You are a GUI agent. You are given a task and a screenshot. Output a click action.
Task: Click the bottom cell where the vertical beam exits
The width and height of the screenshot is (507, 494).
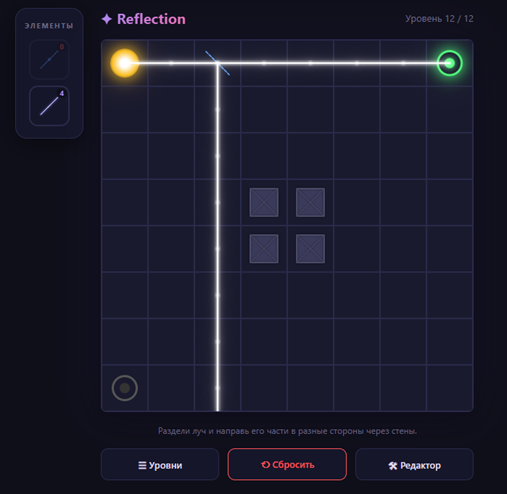point(217,388)
